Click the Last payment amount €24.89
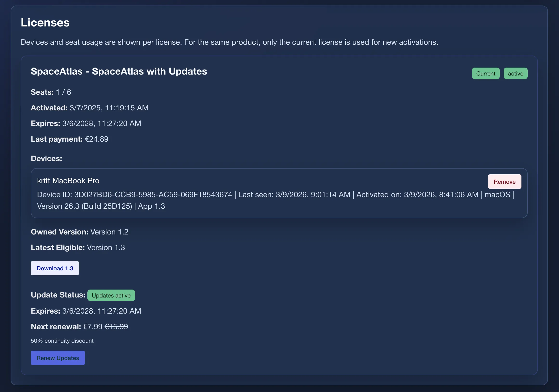 click(97, 139)
